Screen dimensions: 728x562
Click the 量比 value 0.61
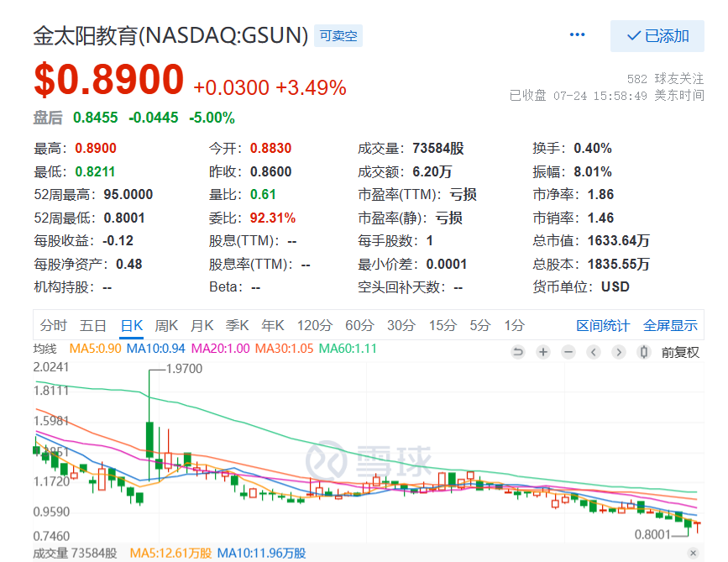click(x=263, y=194)
